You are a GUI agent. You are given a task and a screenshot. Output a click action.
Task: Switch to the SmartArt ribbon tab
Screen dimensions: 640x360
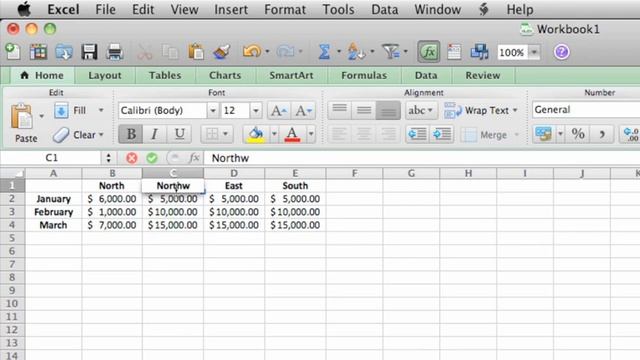[291, 76]
